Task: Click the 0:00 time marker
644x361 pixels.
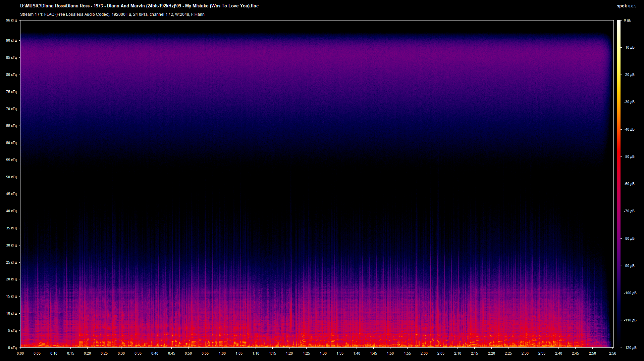Action: [x=21, y=353]
